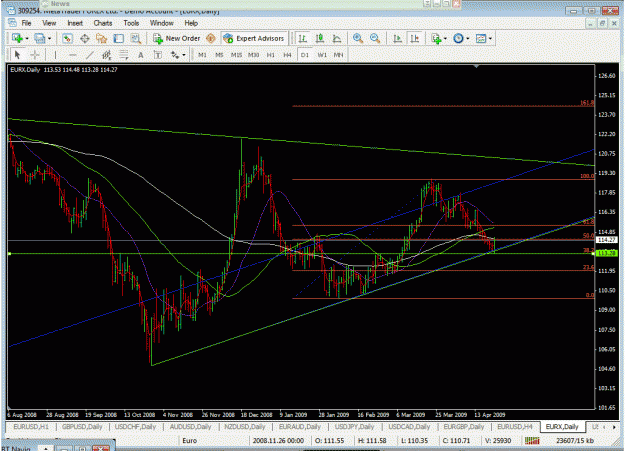Open the Window menu
Screen dimensions: 625x451
161,23
